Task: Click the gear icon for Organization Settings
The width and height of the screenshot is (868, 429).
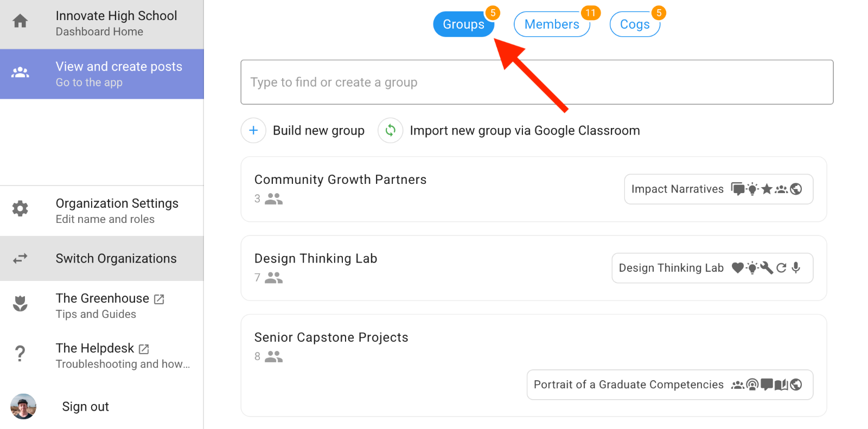Action: coord(20,209)
